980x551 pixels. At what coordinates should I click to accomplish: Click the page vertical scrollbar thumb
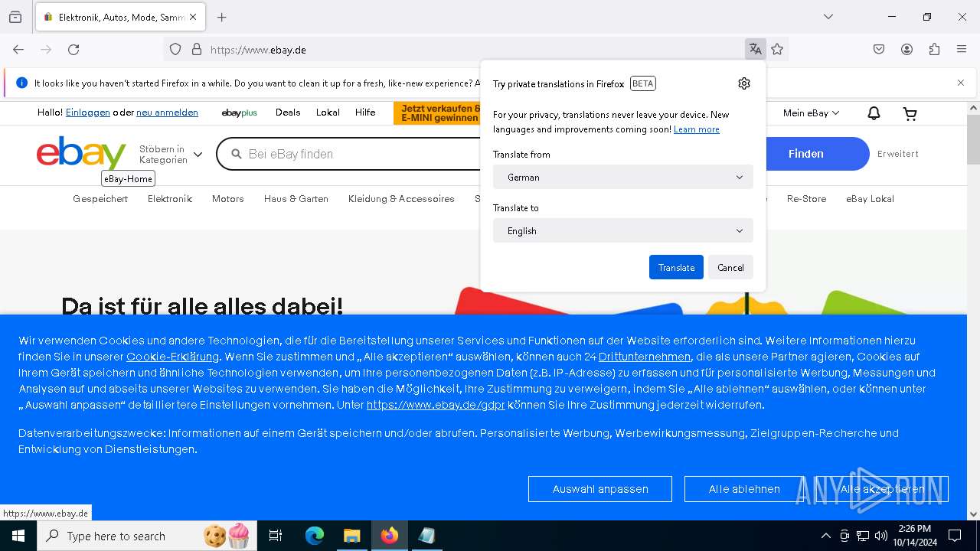click(x=973, y=139)
